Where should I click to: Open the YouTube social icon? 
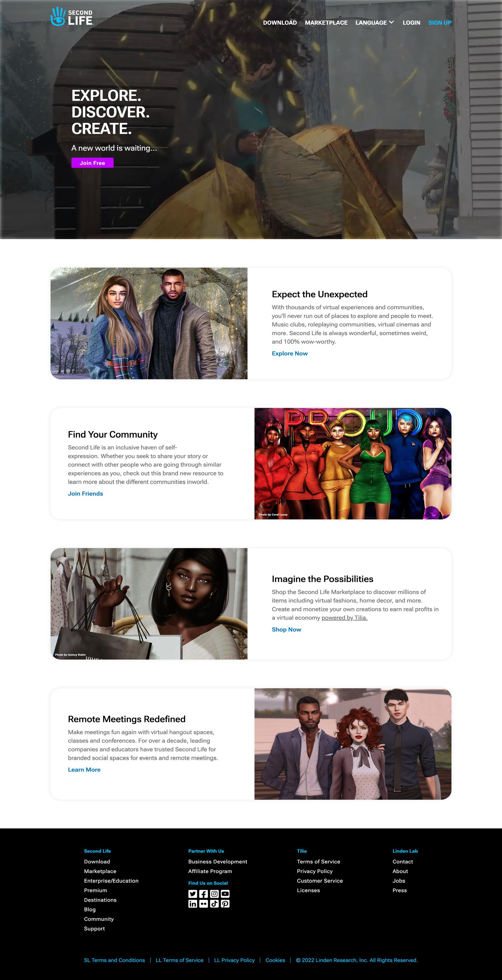tap(225, 894)
